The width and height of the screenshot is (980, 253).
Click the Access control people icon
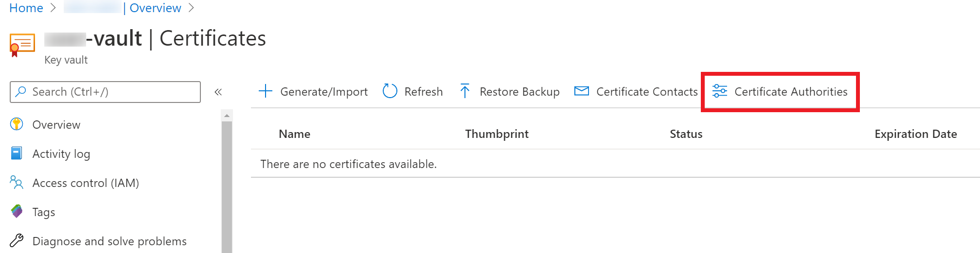tap(17, 183)
